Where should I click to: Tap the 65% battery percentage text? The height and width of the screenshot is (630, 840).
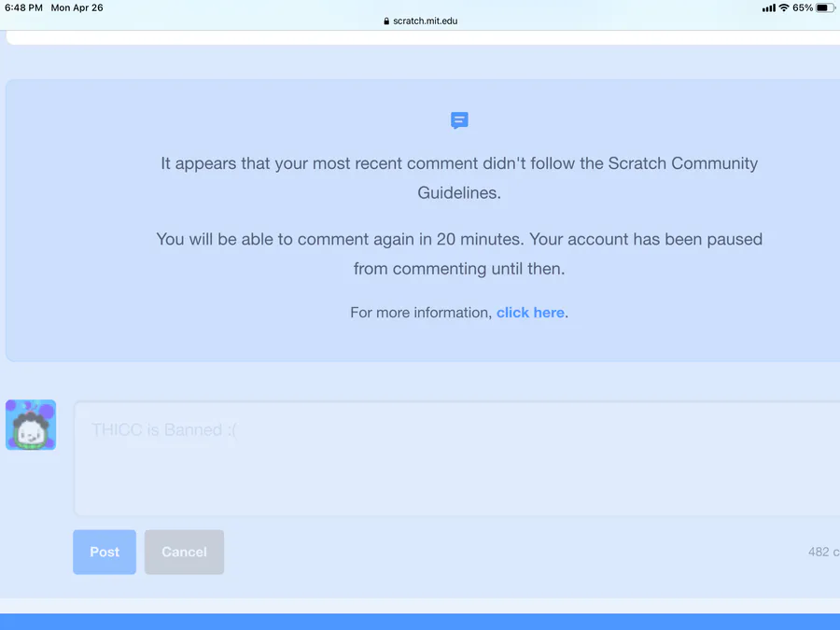pos(803,7)
